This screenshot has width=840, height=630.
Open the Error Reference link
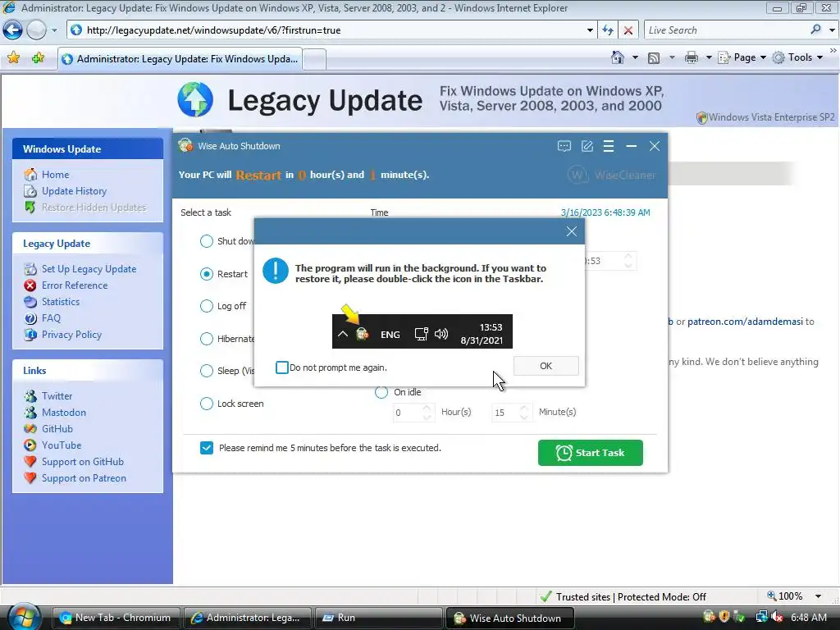click(75, 285)
